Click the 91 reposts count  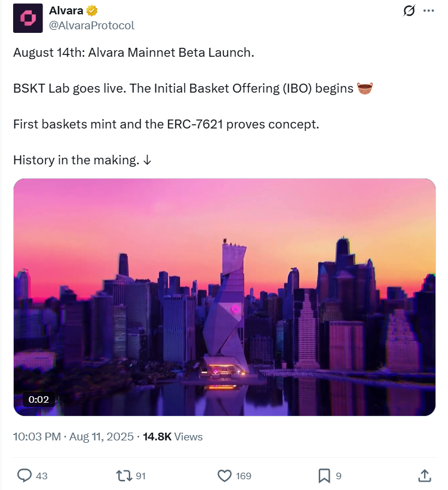point(141,476)
